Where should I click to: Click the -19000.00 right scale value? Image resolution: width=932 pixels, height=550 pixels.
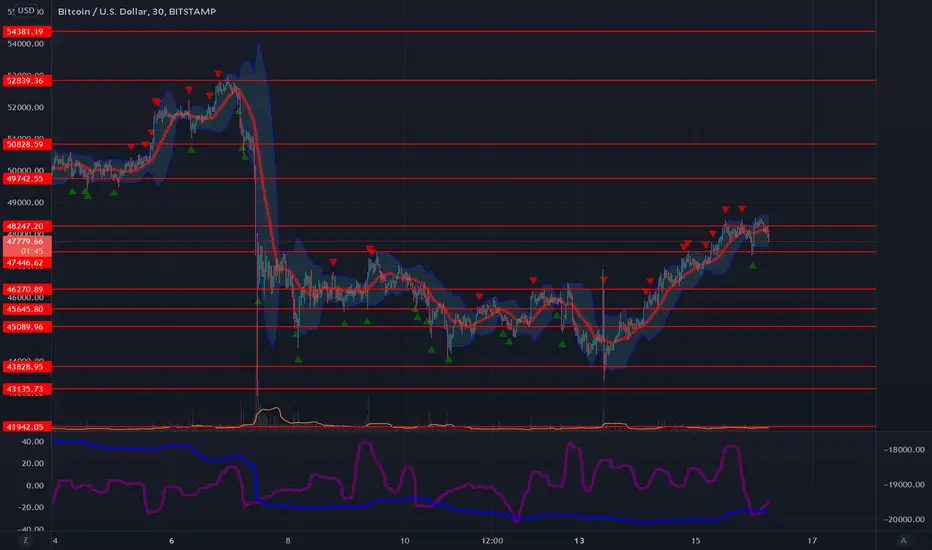click(904, 485)
